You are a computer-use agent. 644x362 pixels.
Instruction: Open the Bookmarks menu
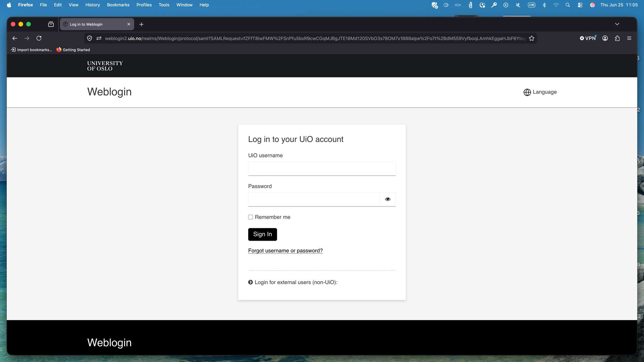[118, 5]
